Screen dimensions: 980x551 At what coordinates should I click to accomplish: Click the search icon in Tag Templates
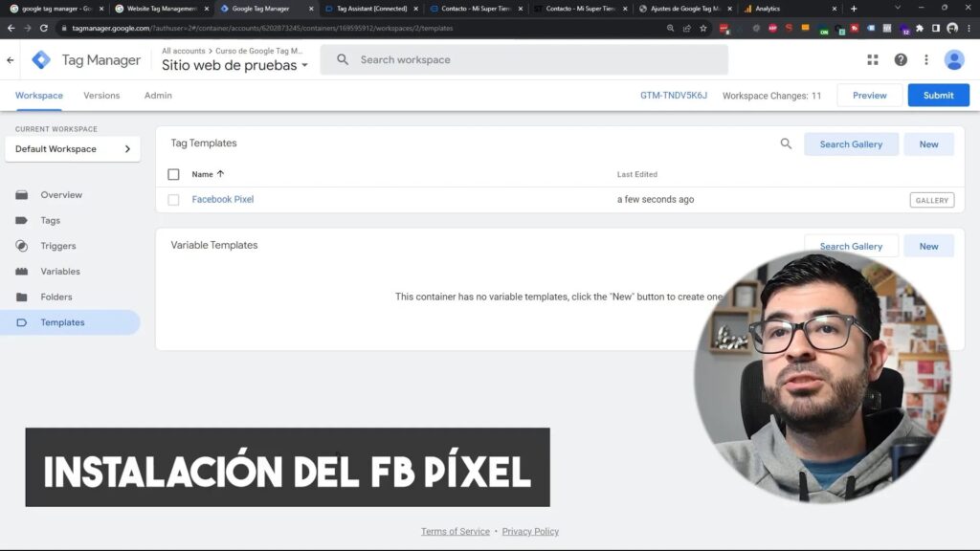(x=786, y=144)
